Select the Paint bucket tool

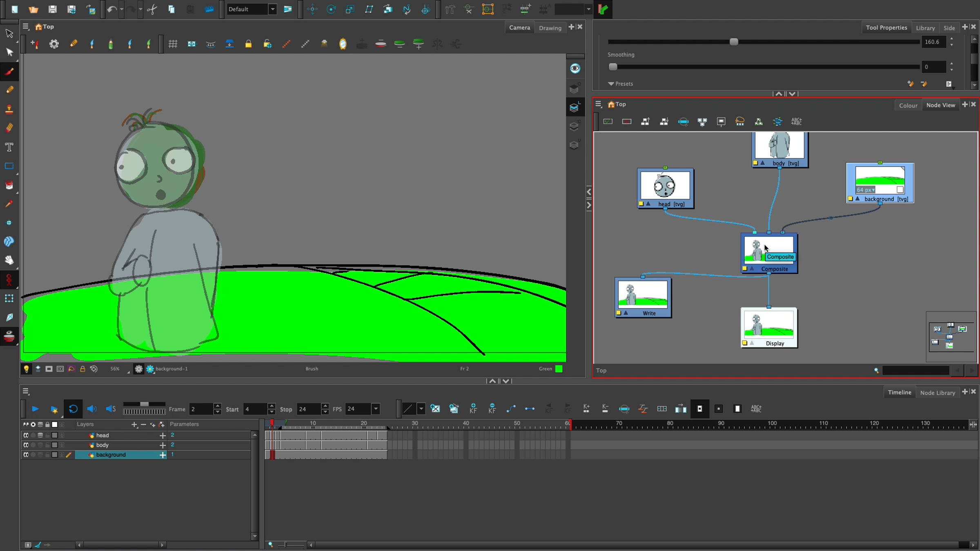point(9,185)
